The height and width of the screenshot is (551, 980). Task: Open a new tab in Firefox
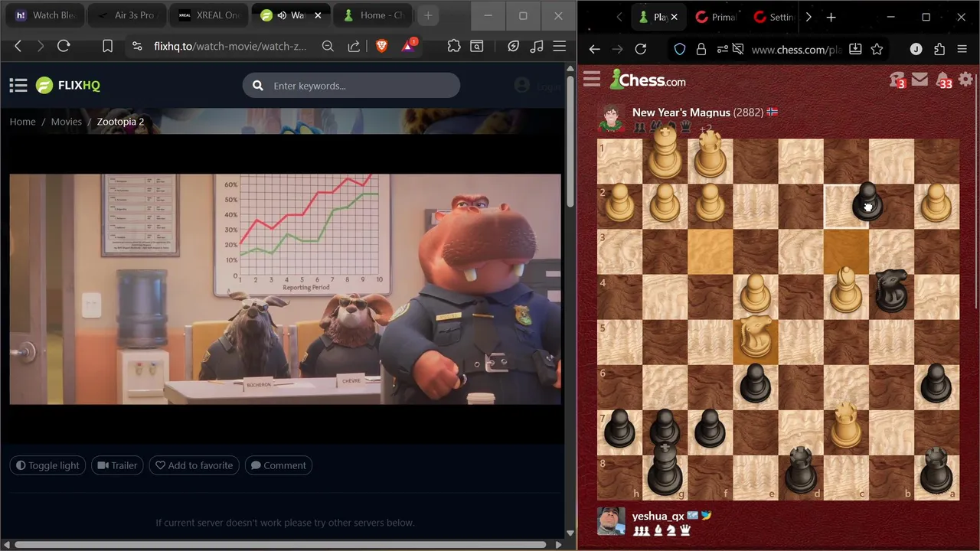(831, 17)
